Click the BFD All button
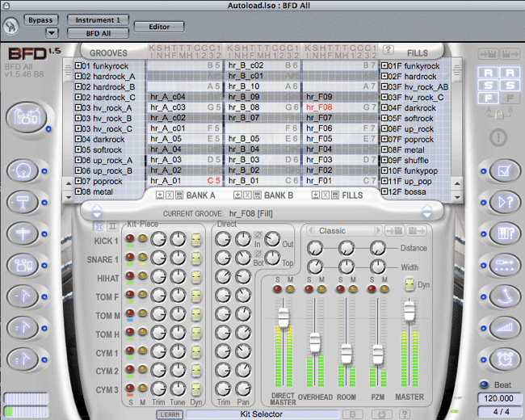The width and height of the screenshot is (525, 420). tap(98, 33)
